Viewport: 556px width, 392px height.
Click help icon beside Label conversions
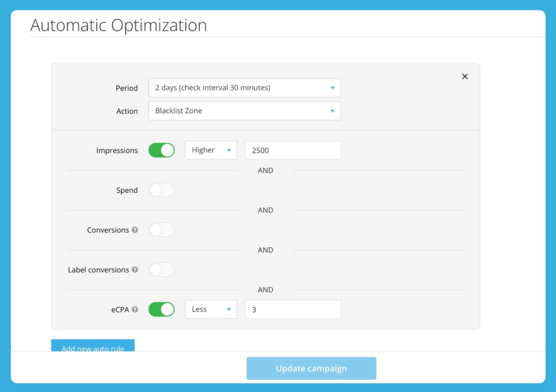tap(135, 270)
